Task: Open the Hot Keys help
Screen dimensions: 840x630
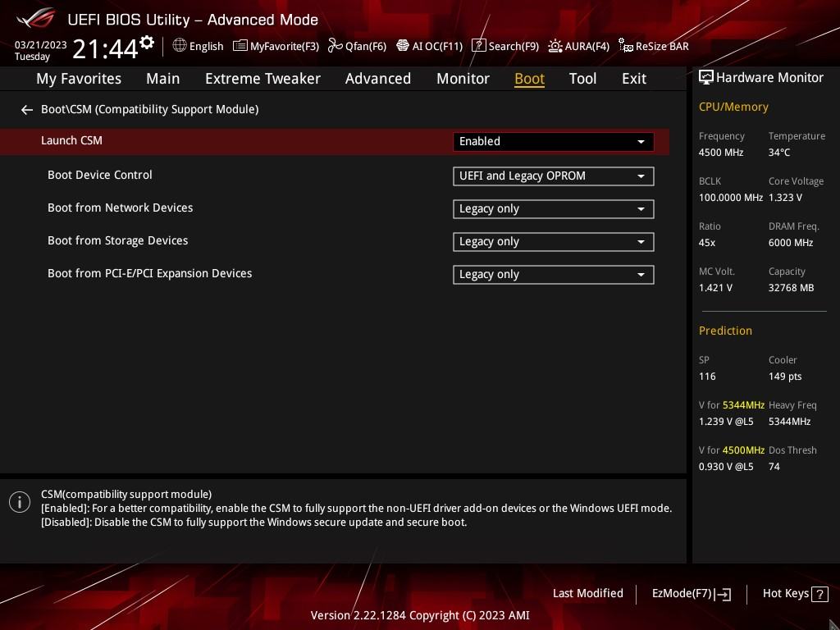Action: 795,594
